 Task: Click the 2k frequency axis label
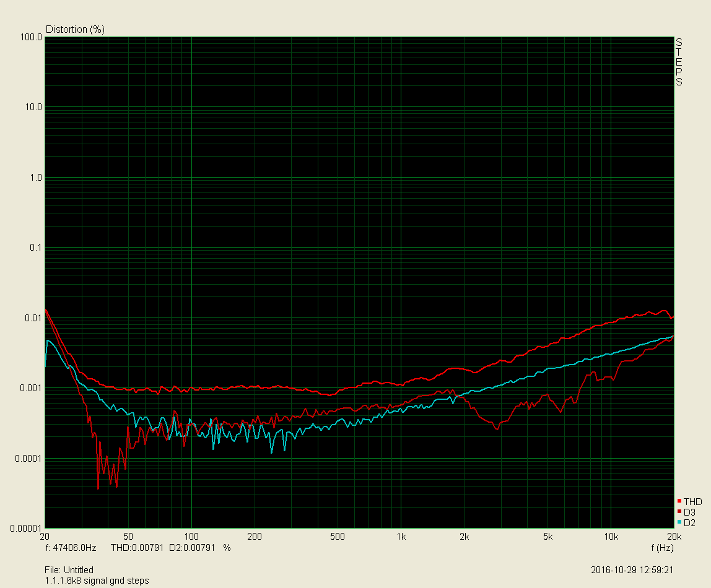click(465, 537)
